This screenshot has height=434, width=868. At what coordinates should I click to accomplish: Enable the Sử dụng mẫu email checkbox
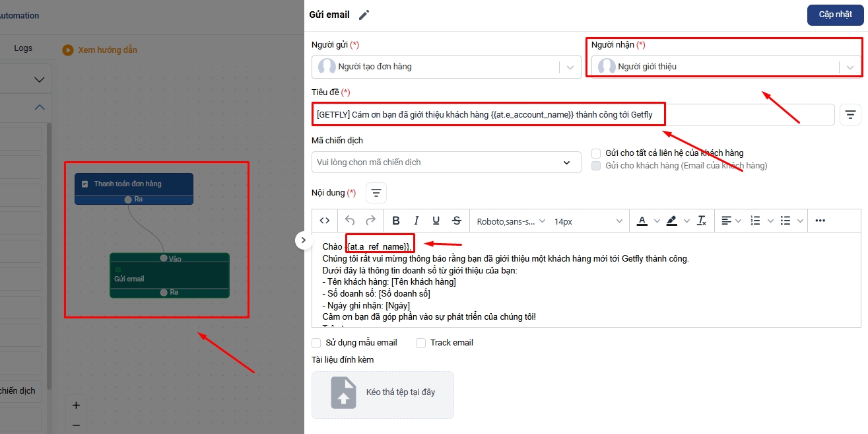tap(316, 343)
